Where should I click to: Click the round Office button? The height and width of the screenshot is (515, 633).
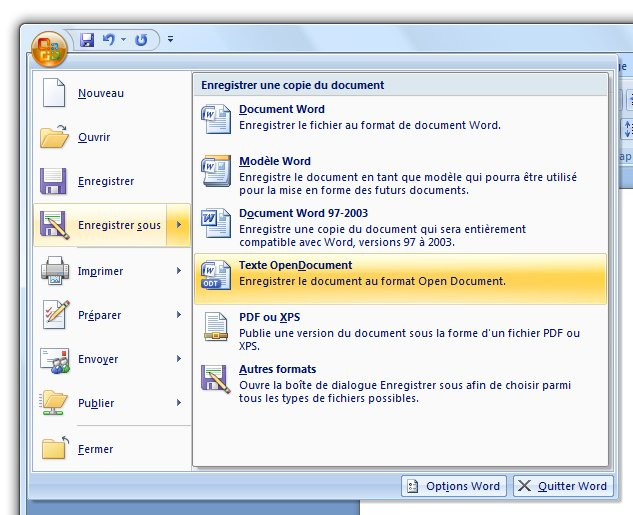point(49,45)
